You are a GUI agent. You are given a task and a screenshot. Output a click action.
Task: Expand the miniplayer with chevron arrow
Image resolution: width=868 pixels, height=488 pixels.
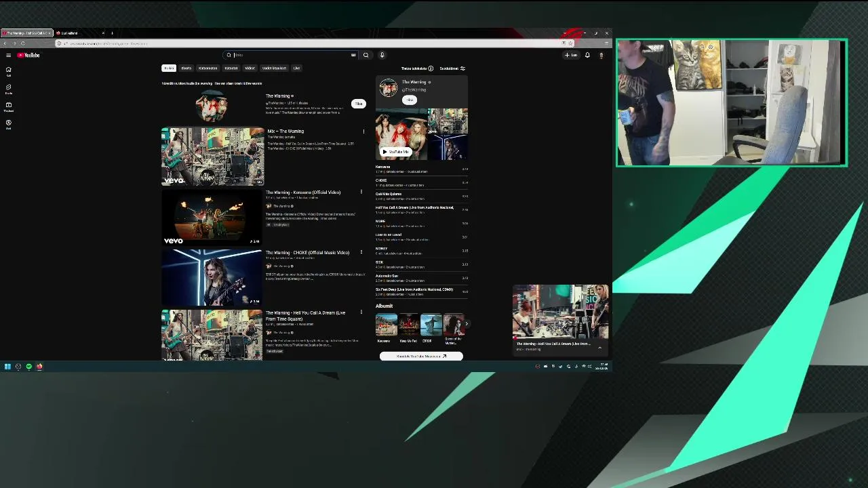point(599,347)
